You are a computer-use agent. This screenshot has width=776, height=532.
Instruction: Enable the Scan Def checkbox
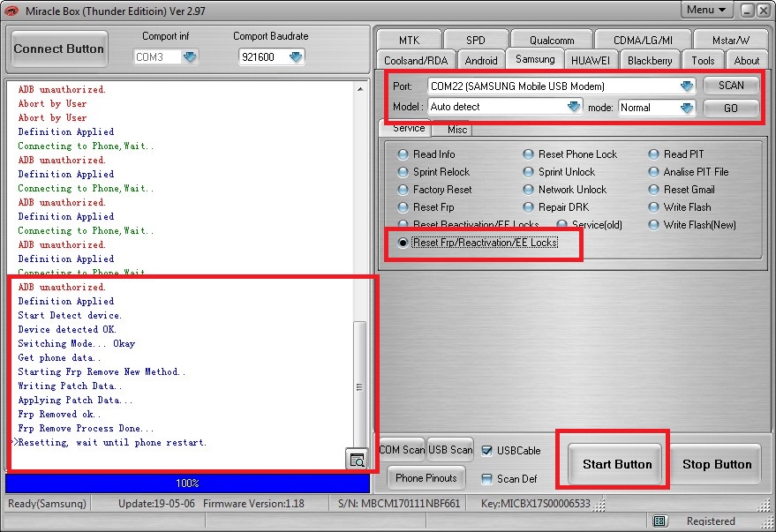[487, 478]
